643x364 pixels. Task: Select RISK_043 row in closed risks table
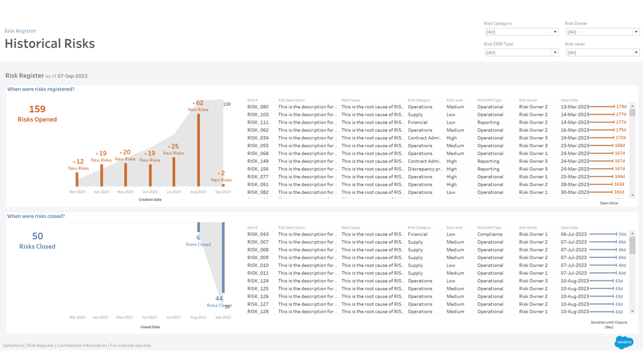258,234
